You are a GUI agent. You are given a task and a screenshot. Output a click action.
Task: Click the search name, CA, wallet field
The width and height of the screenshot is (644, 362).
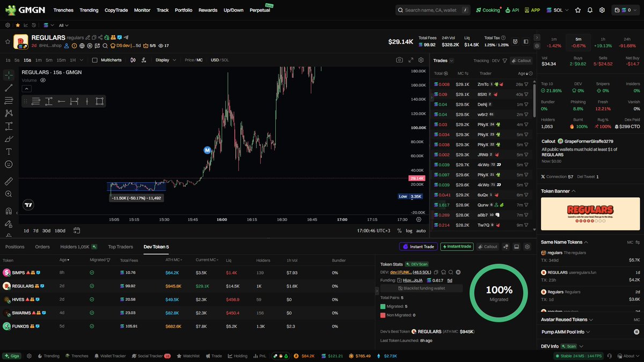(434, 10)
